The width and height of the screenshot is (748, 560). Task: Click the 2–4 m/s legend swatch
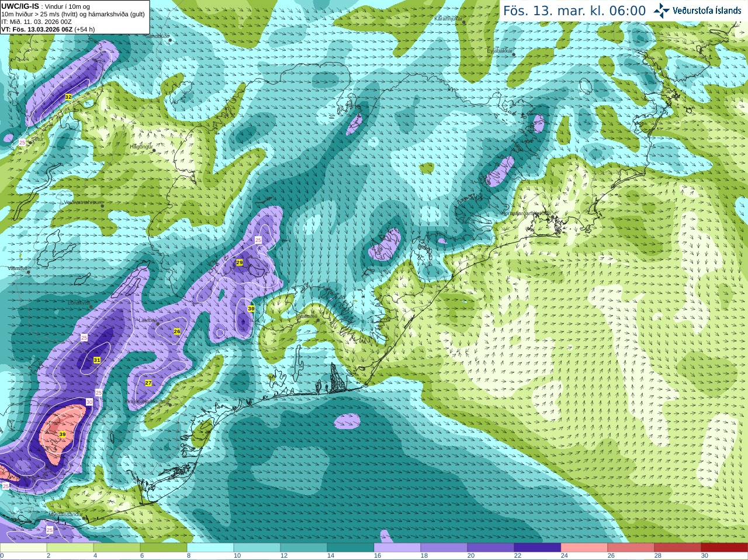(x=70, y=547)
